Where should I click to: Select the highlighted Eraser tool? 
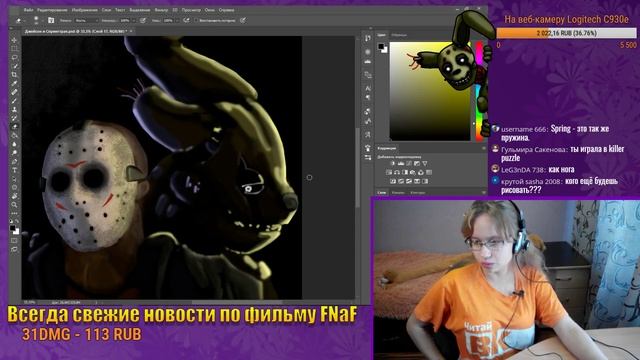[x=14, y=127]
